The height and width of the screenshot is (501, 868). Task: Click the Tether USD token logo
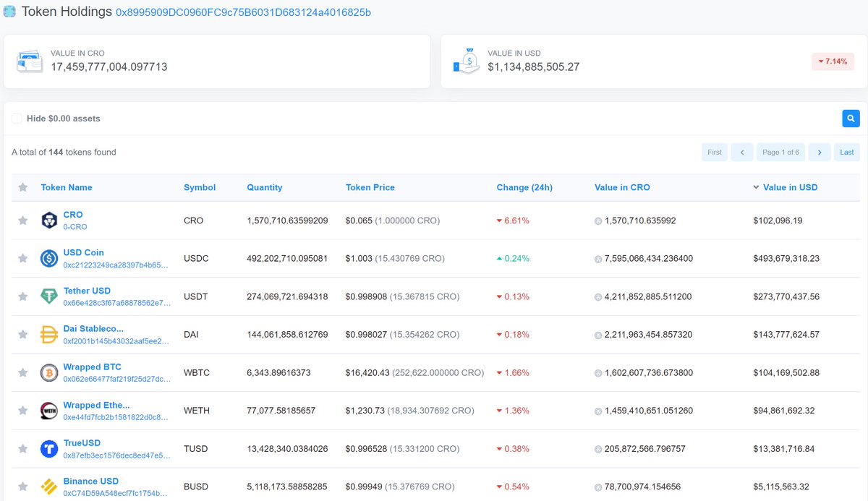[48, 296]
